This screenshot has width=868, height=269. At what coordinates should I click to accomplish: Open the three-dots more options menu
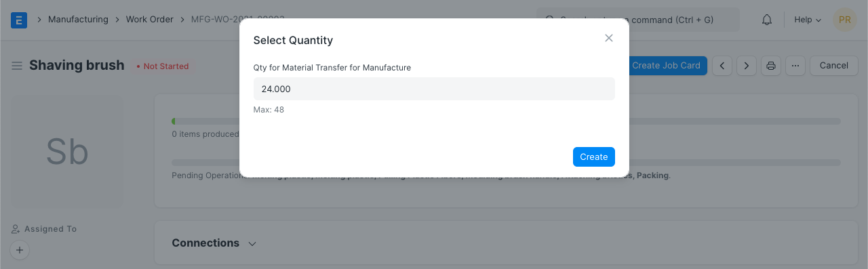coord(795,66)
